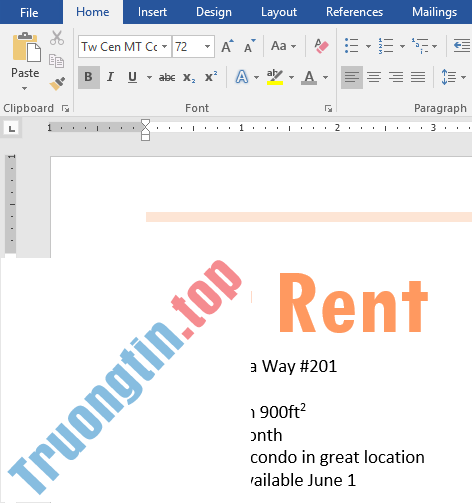This screenshot has width=472, height=503.
Task: Switch to the Mailings tab
Action: pos(434,12)
